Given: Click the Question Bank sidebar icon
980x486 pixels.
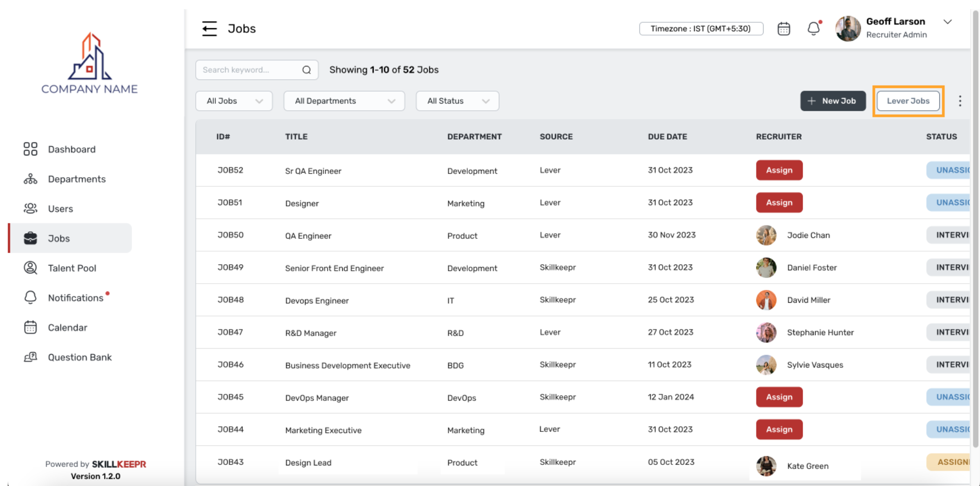Looking at the screenshot, I should tap(30, 357).
